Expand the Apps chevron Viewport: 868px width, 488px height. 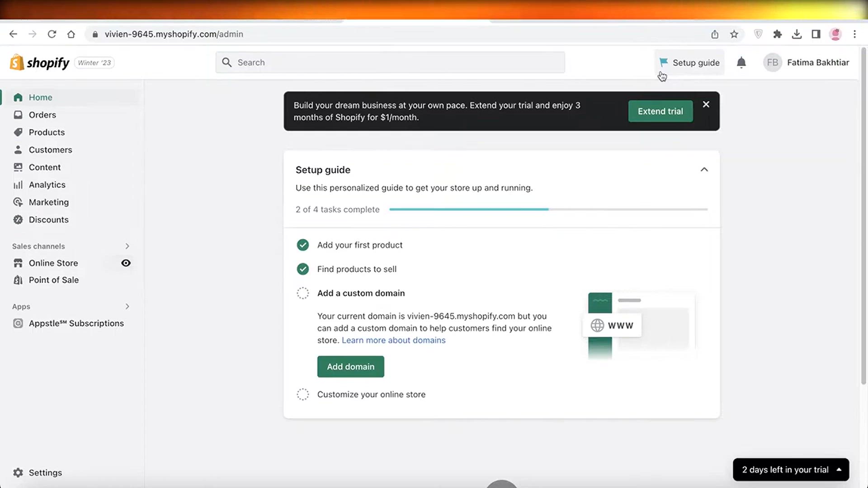[127, 306]
